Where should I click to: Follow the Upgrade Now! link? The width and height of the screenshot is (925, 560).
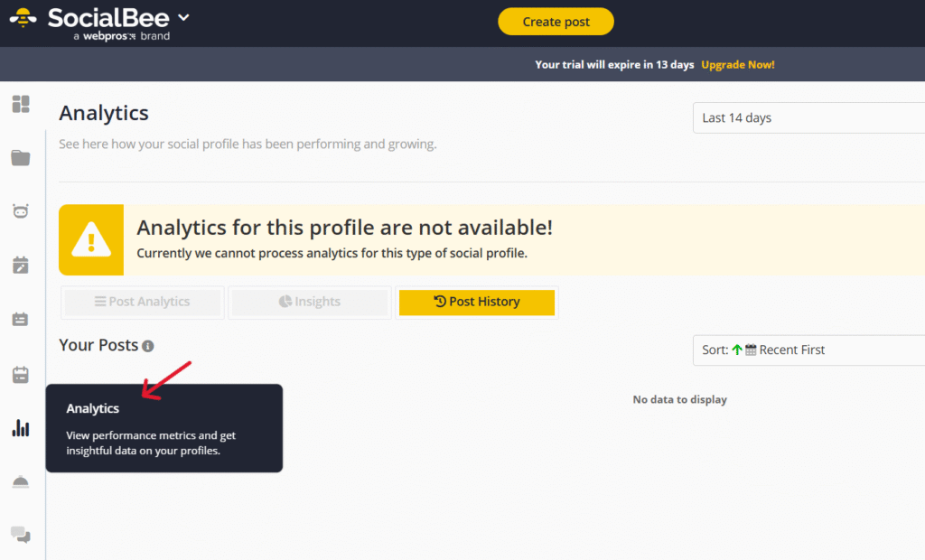click(738, 65)
